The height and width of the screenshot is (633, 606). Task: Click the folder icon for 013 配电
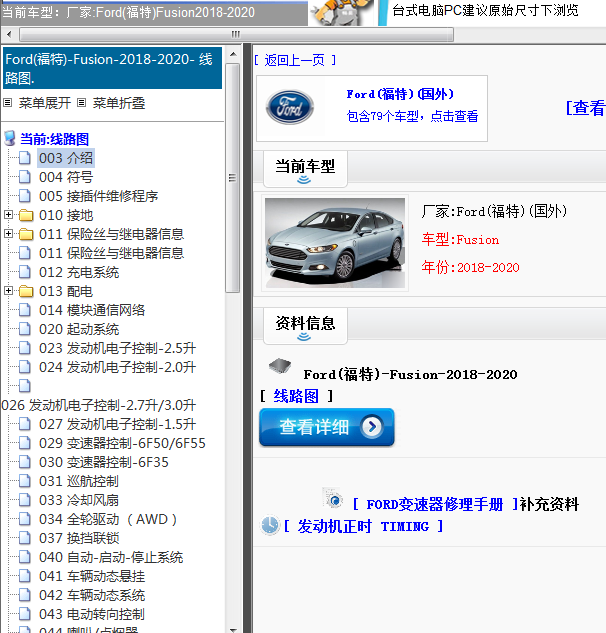point(26,291)
